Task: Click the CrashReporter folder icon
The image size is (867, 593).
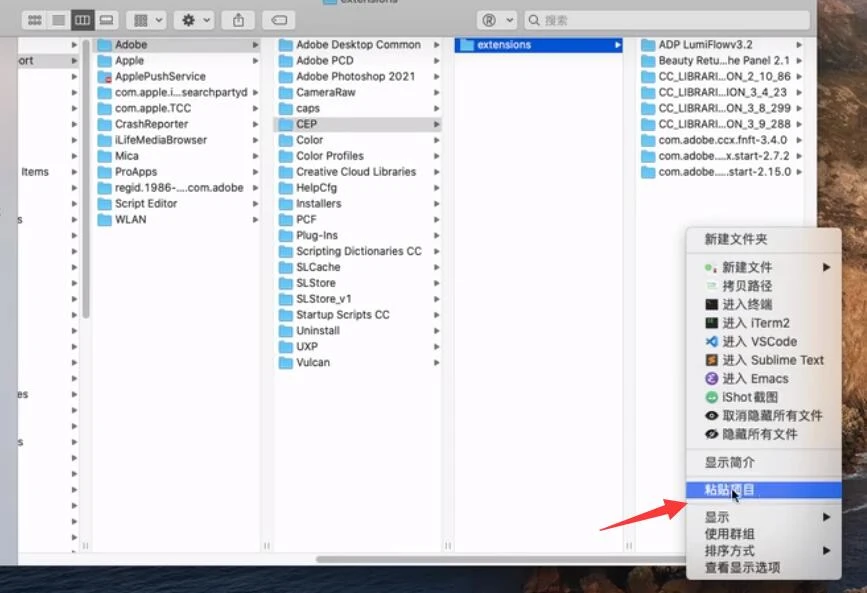Action: (105, 124)
